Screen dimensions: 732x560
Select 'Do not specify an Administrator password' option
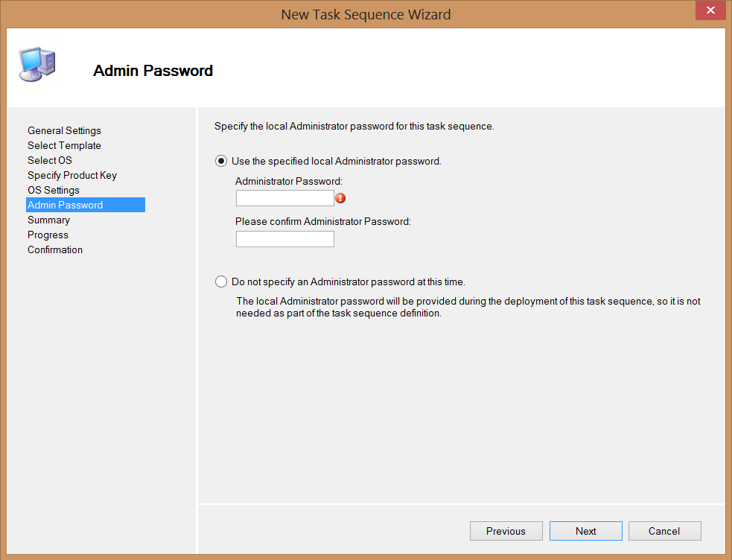pyautogui.click(x=221, y=281)
